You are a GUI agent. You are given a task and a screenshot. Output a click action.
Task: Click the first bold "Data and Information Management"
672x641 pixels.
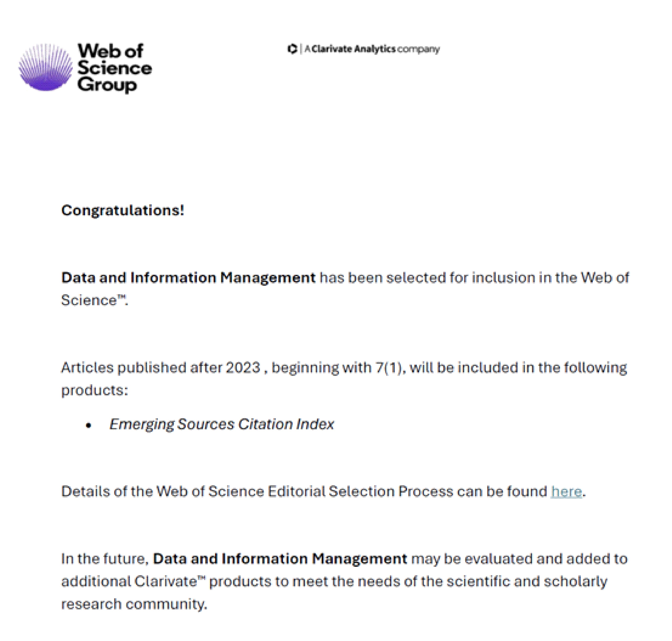188,277
